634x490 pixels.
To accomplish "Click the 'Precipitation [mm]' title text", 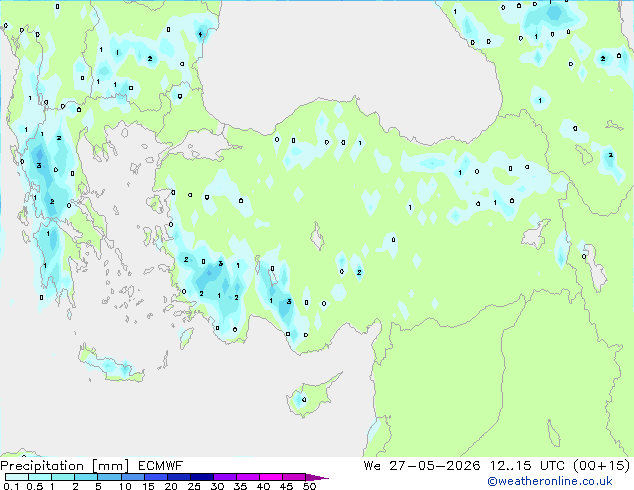I will [65, 466].
